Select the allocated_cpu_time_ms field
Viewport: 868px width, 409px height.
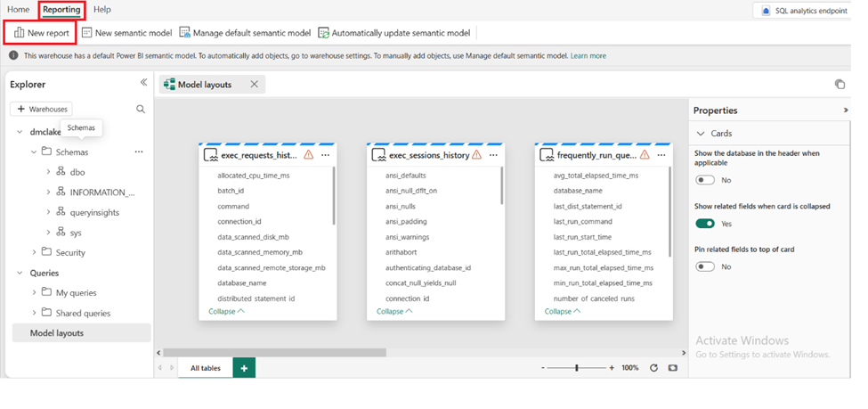254,176
